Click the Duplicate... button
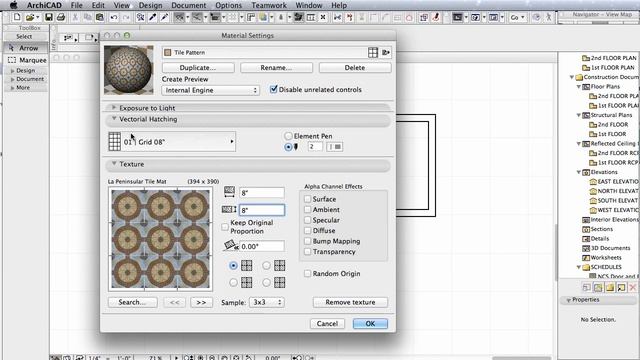Screen dimensions: 640x360 click(198, 68)
